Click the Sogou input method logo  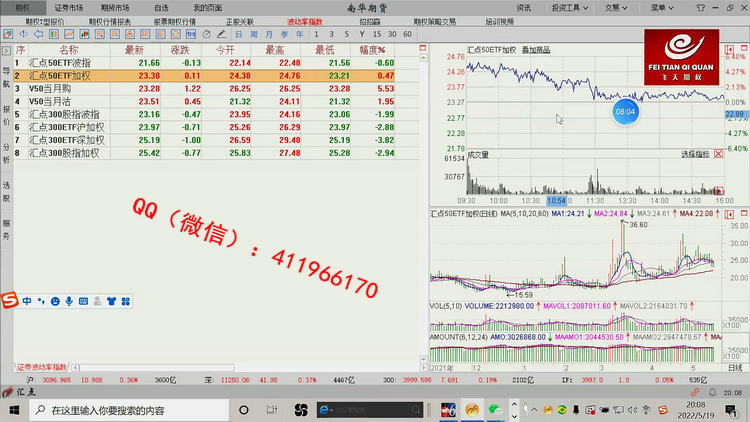coord(10,300)
